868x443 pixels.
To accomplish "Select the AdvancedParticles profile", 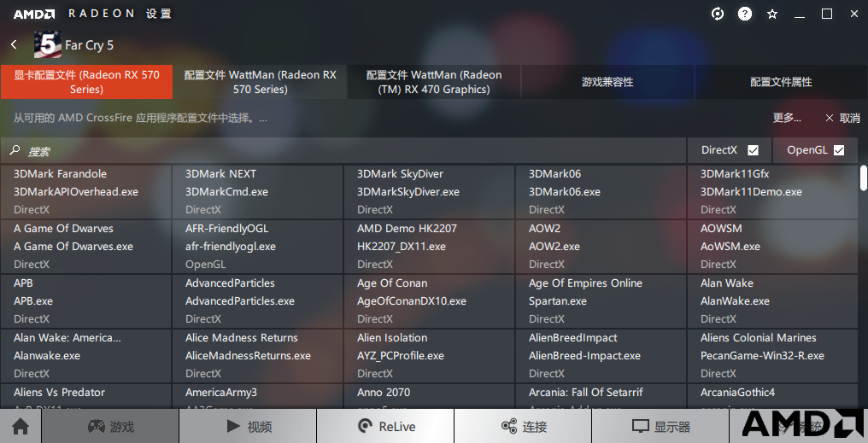I will tap(257, 300).
